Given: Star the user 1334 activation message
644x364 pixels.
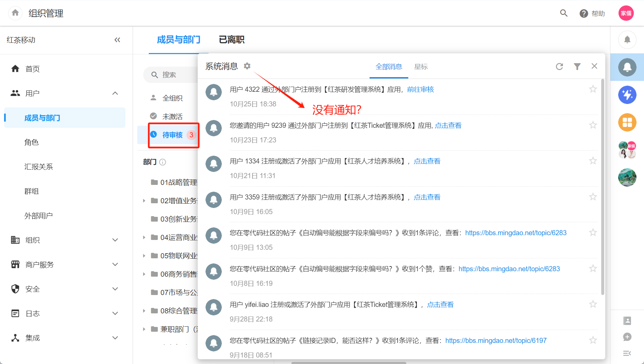Looking at the screenshot, I should pyautogui.click(x=593, y=161).
